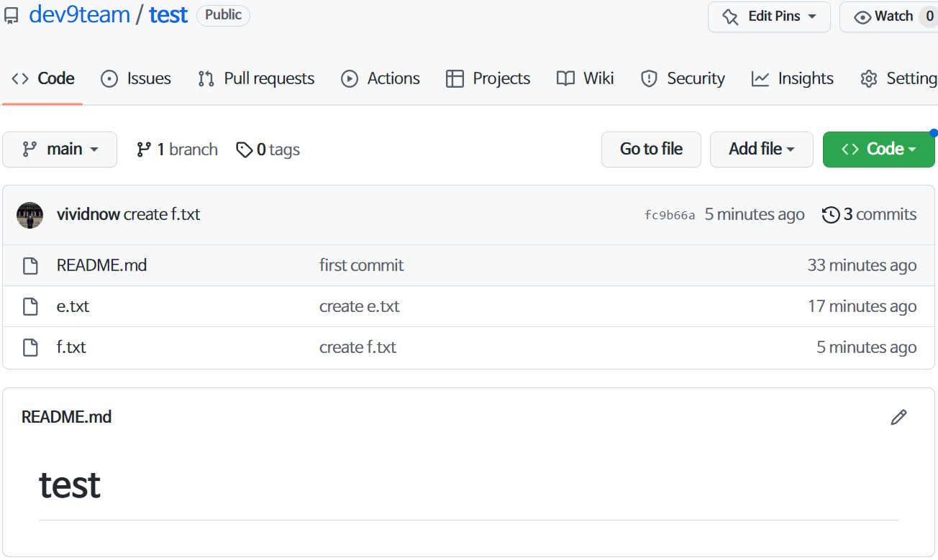The height and width of the screenshot is (560, 938).
Task: Open the test repository name link
Action: [x=168, y=15]
